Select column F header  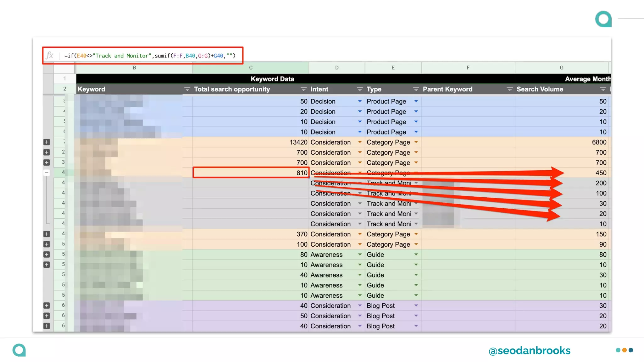468,68
